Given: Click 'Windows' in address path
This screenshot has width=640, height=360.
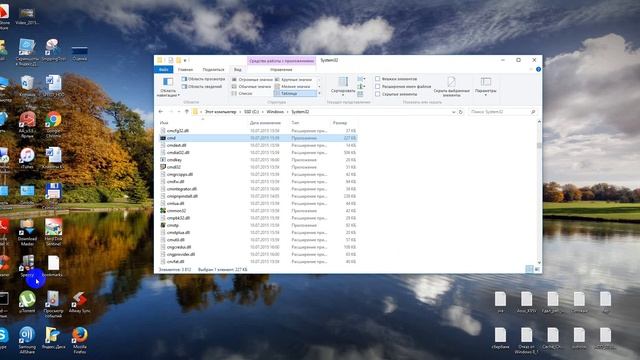Looking at the screenshot, I should (x=275, y=111).
